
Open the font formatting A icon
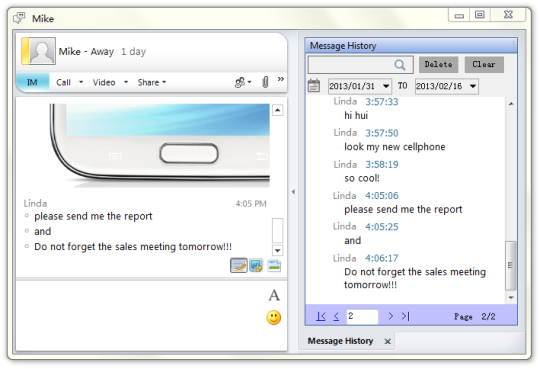pos(274,295)
